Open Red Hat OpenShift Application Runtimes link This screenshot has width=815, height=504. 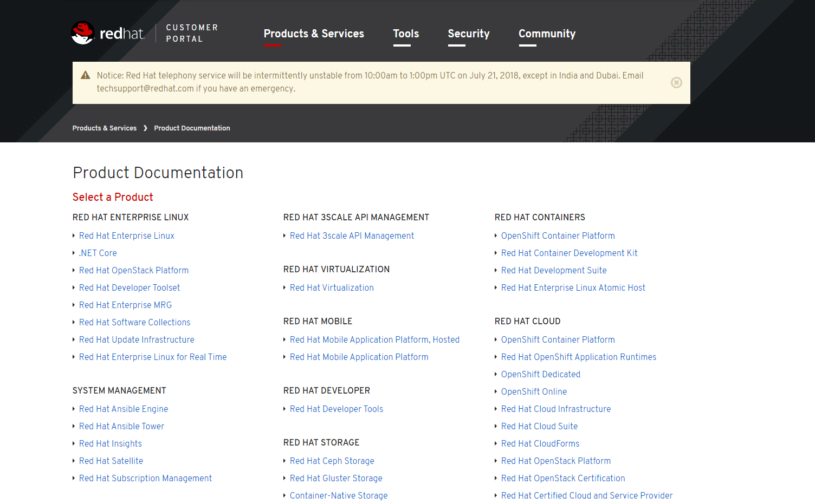tap(579, 357)
